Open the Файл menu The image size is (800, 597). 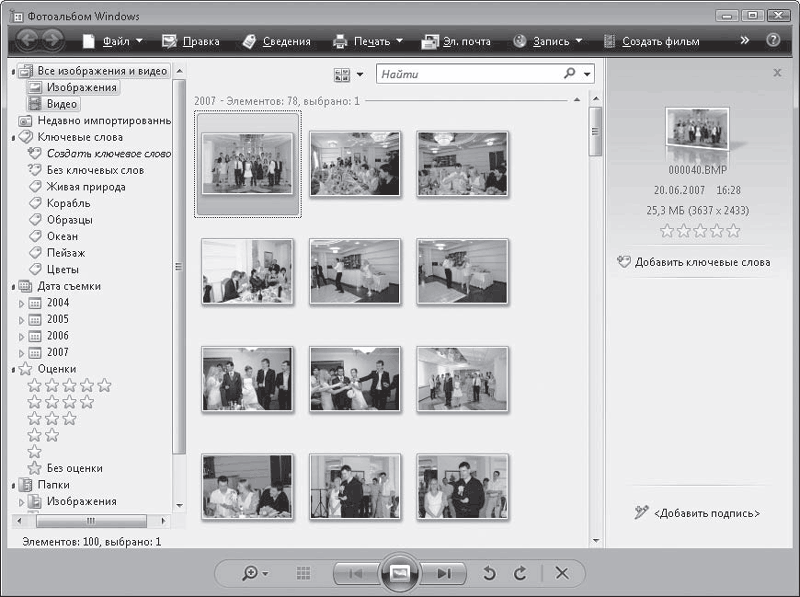(x=112, y=41)
